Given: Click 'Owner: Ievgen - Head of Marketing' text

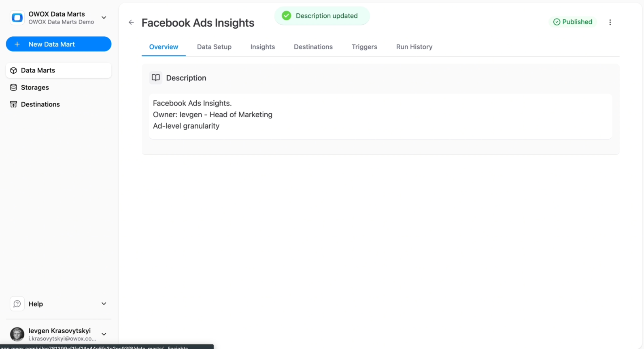Looking at the screenshot, I should (213, 114).
